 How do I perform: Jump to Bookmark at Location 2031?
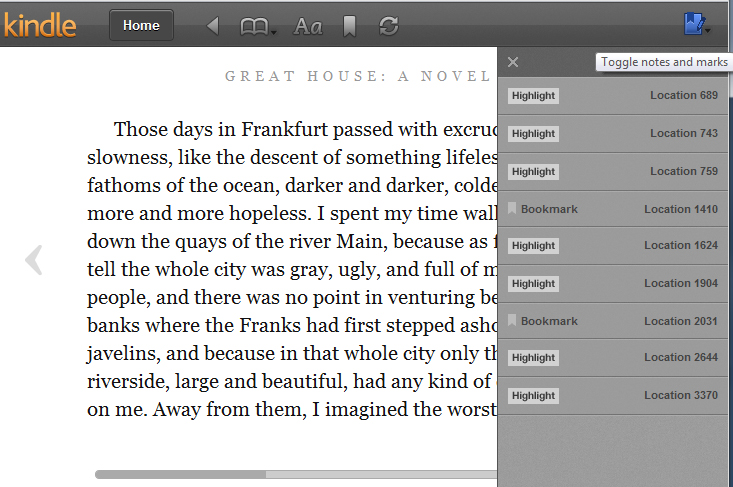click(613, 321)
